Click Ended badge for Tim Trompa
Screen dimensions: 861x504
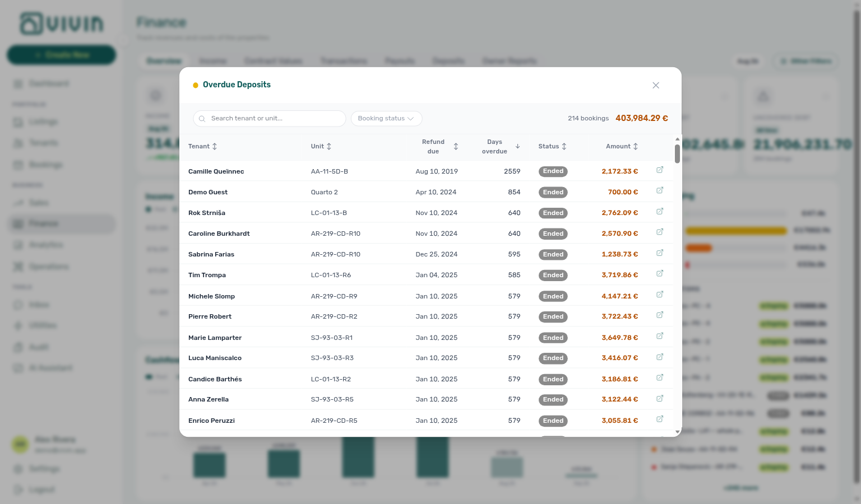click(553, 275)
